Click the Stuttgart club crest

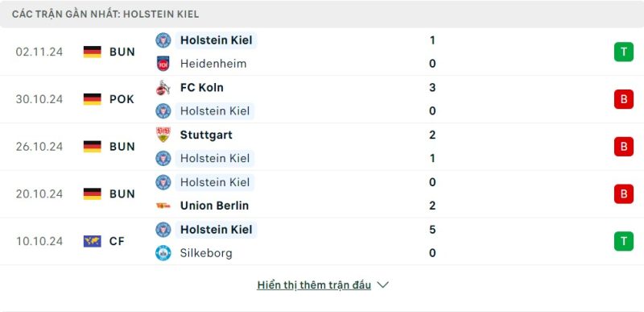[163, 135]
